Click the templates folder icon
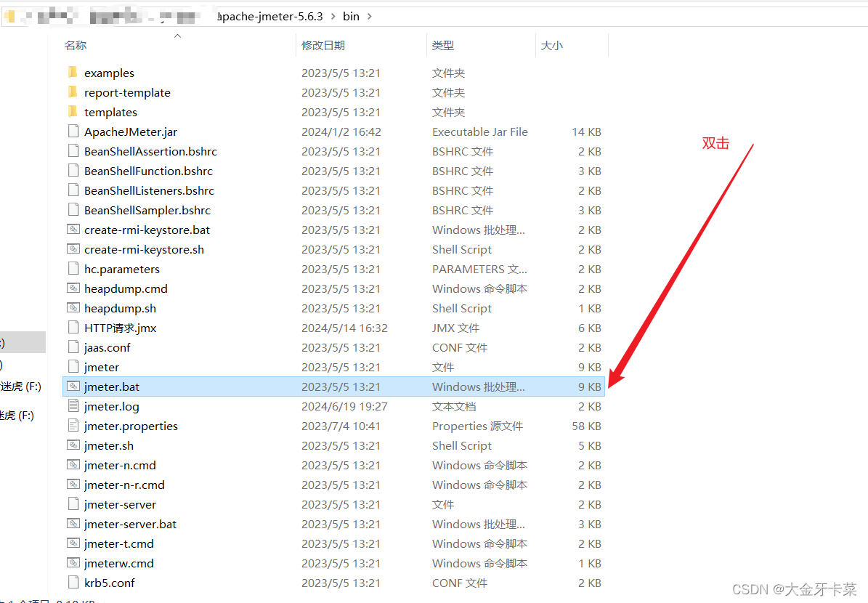The image size is (868, 603). 73,112
